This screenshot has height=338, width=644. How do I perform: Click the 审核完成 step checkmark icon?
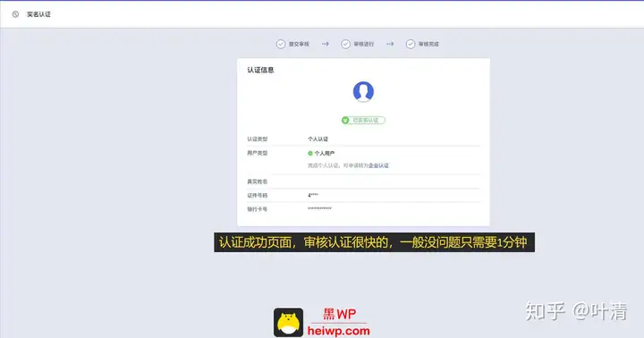point(411,44)
